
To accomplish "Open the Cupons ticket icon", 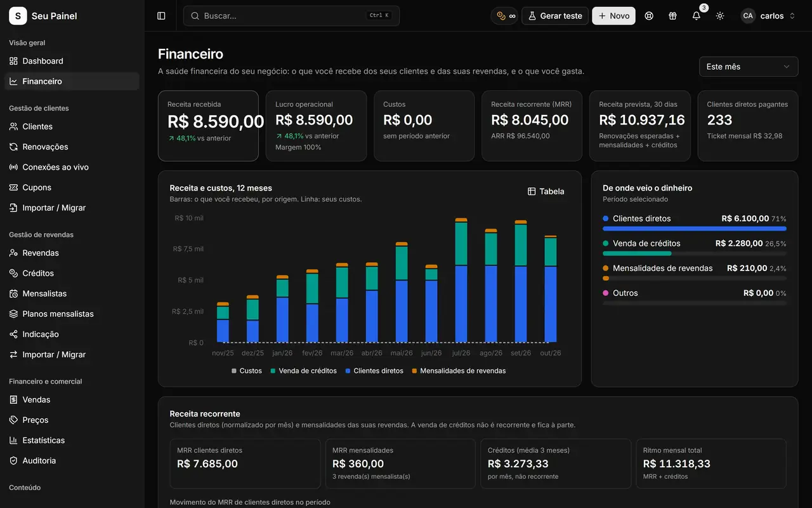I will click(13, 187).
